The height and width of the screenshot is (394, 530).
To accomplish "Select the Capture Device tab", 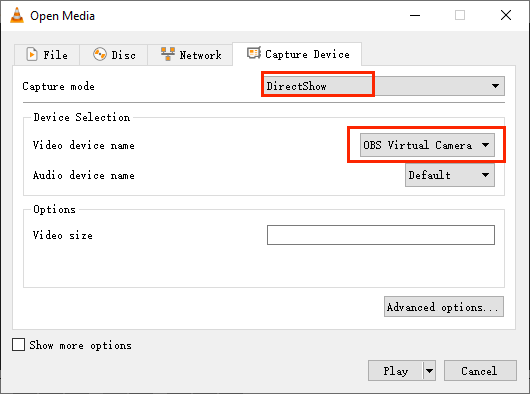I will click(x=297, y=54).
